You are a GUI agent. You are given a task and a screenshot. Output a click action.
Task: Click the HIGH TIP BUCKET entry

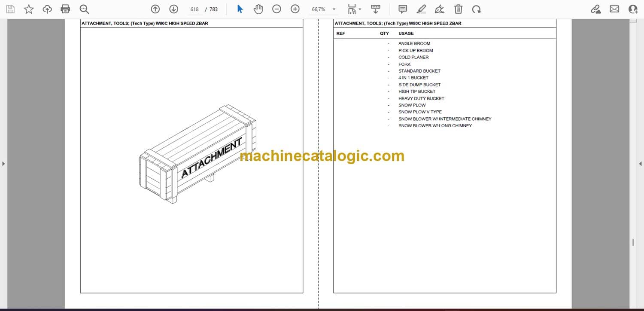click(417, 91)
